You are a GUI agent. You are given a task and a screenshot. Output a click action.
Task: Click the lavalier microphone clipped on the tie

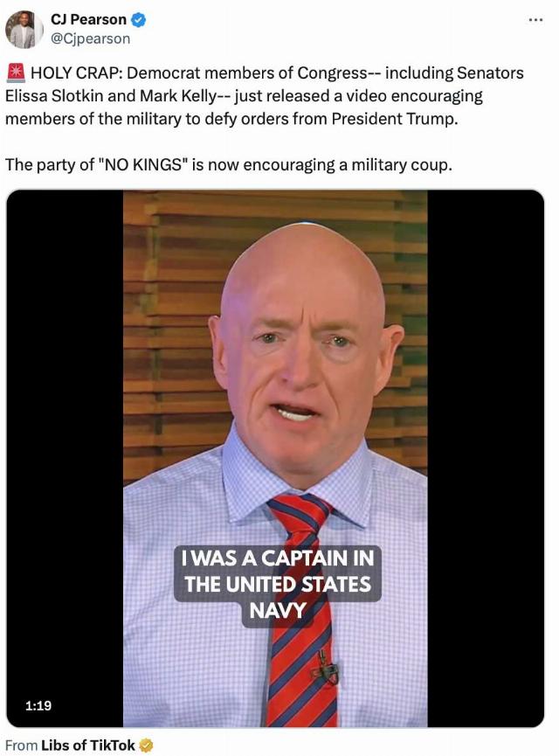[x=328, y=667]
